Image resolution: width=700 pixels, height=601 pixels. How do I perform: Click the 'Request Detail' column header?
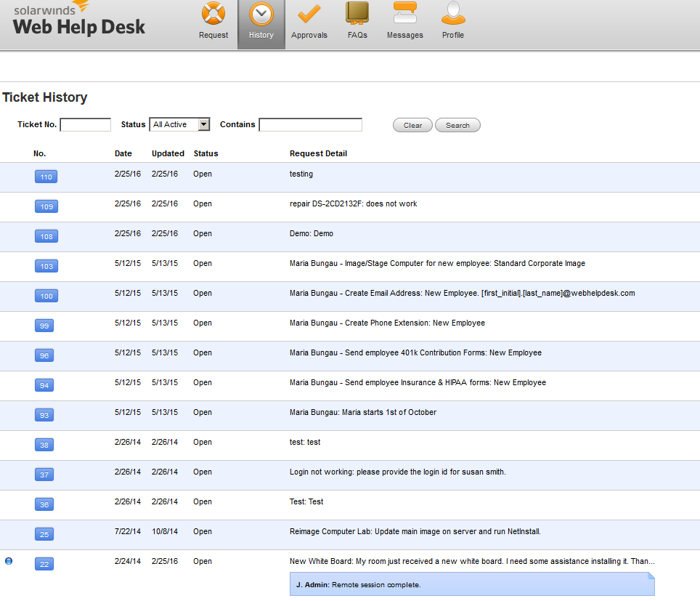pos(318,153)
